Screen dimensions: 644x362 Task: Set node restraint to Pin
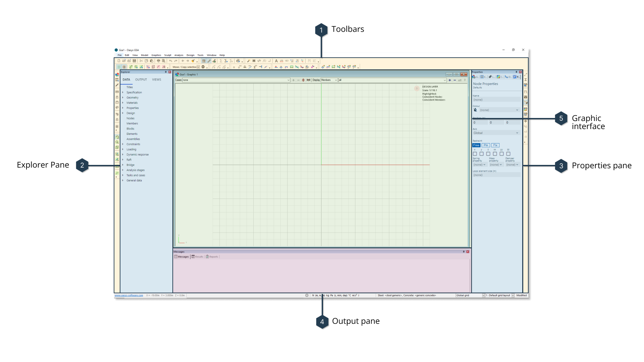coord(486,145)
